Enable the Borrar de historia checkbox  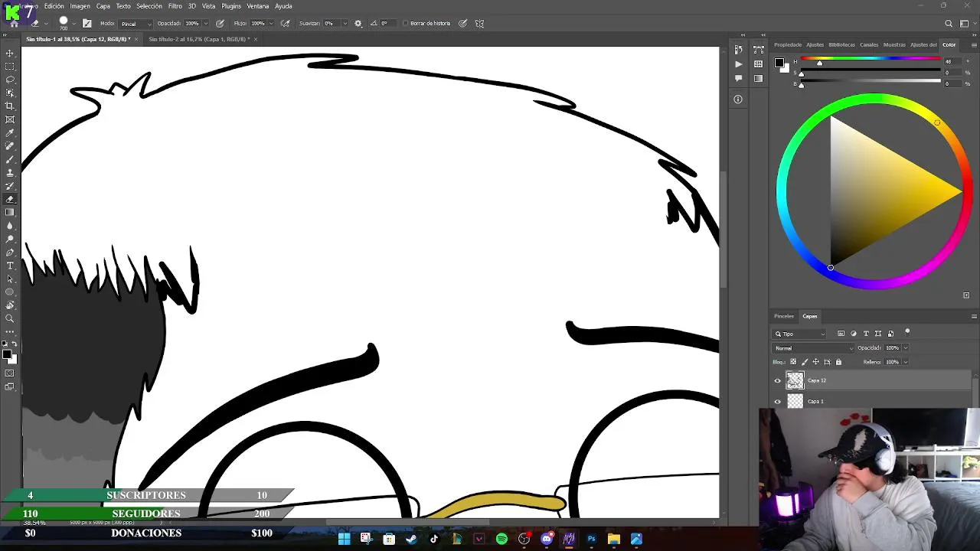pos(405,24)
